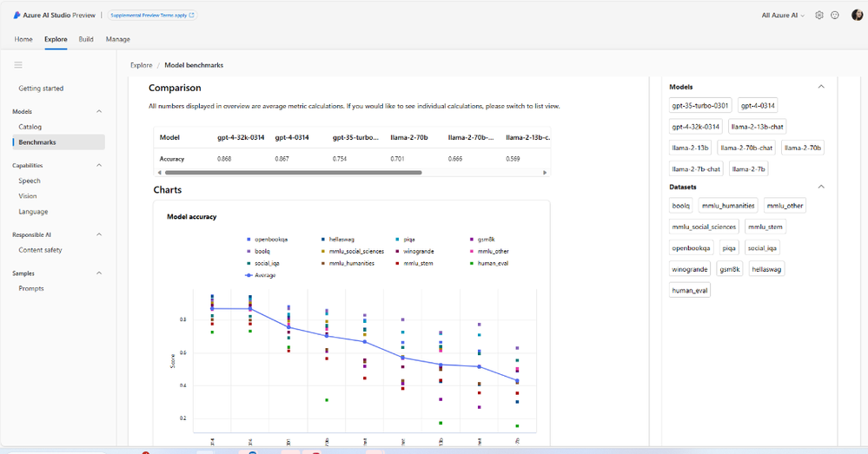
Task: Click the comparison table horizontal scrollbar thumb
Action: pyautogui.click(x=294, y=173)
